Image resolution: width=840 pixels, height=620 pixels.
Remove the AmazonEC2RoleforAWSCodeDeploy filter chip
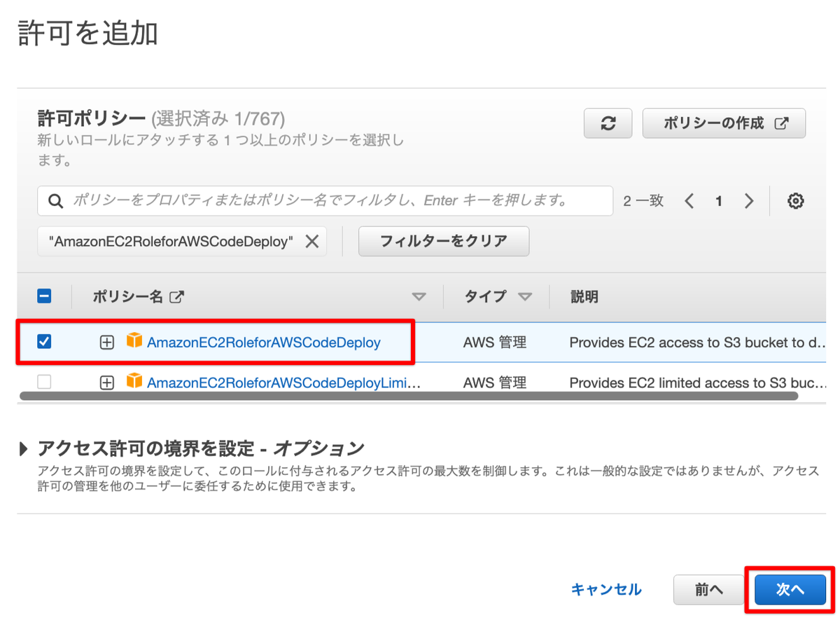click(x=312, y=242)
